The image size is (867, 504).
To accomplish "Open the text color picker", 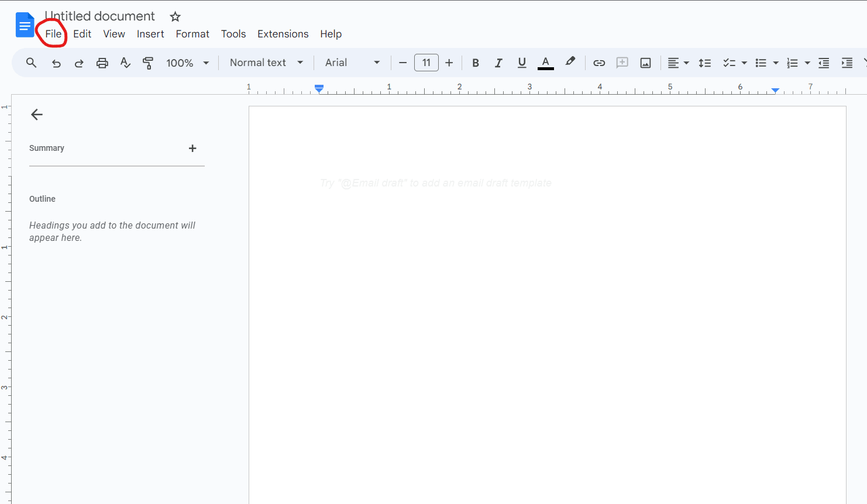I will (546, 63).
